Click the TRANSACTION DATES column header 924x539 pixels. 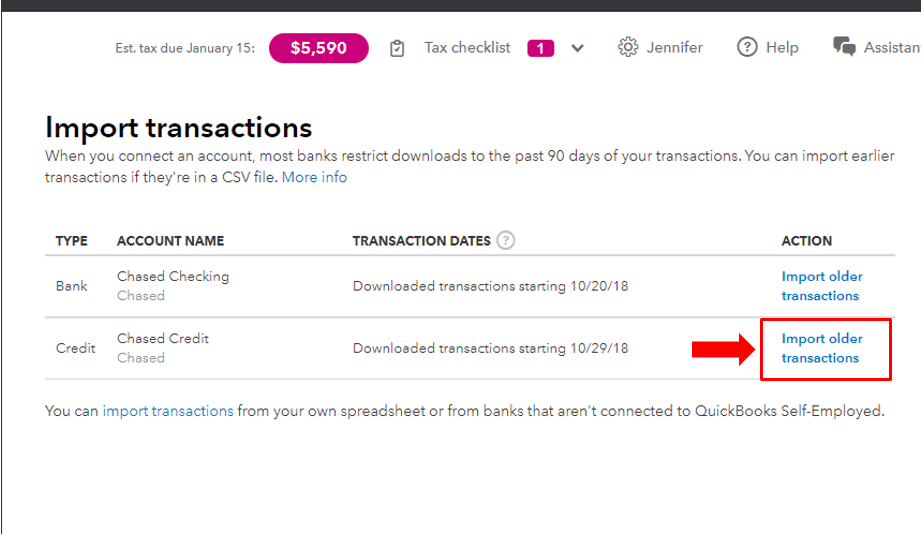[x=421, y=241]
